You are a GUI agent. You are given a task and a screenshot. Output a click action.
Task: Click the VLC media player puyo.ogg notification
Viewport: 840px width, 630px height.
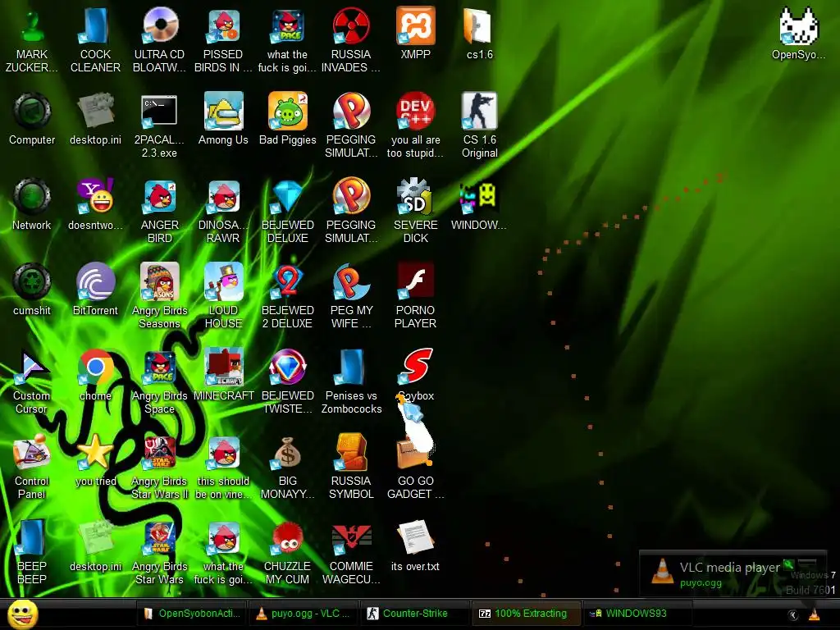pyautogui.click(x=733, y=573)
